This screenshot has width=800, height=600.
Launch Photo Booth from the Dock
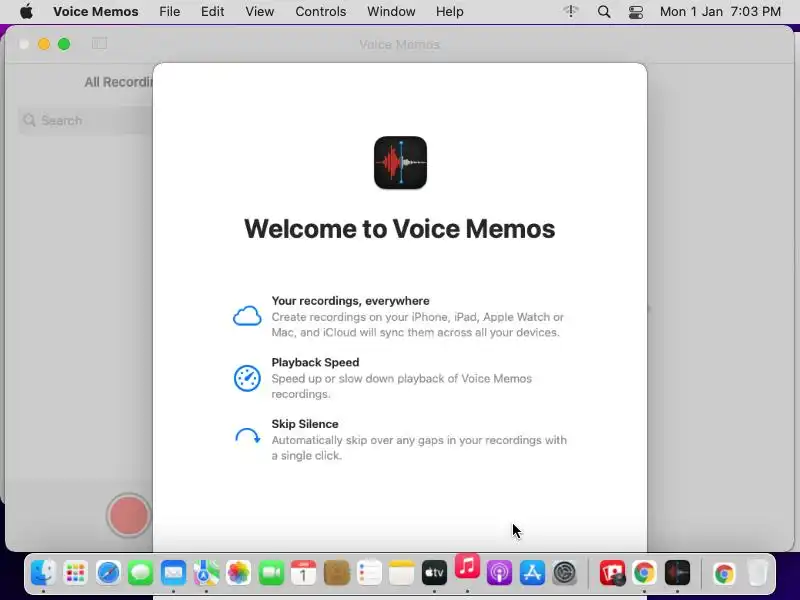(612, 573)
